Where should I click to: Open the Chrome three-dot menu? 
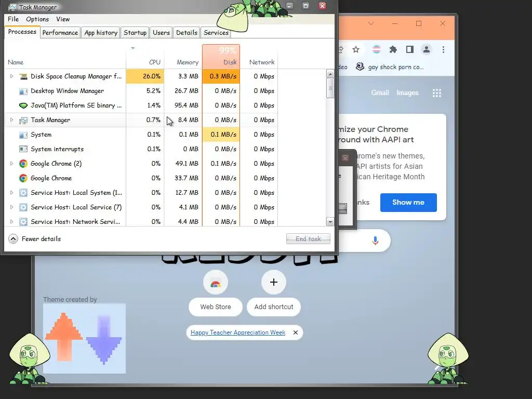(x=443, y=50)
